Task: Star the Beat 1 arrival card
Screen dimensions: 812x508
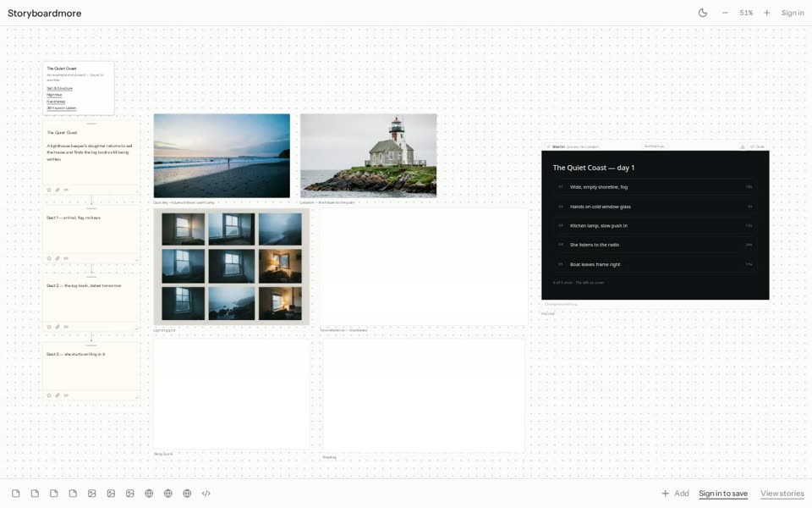Action: point(49,258)
